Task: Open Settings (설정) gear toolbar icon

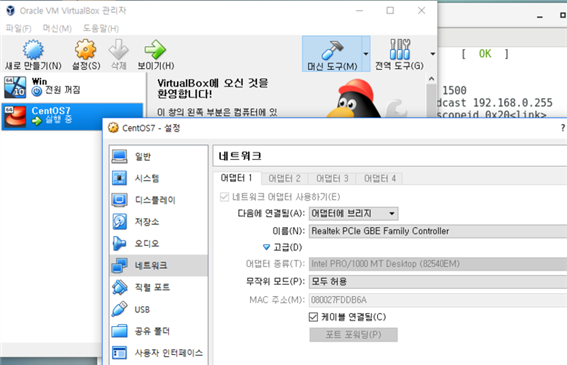Action: (85, 49)
